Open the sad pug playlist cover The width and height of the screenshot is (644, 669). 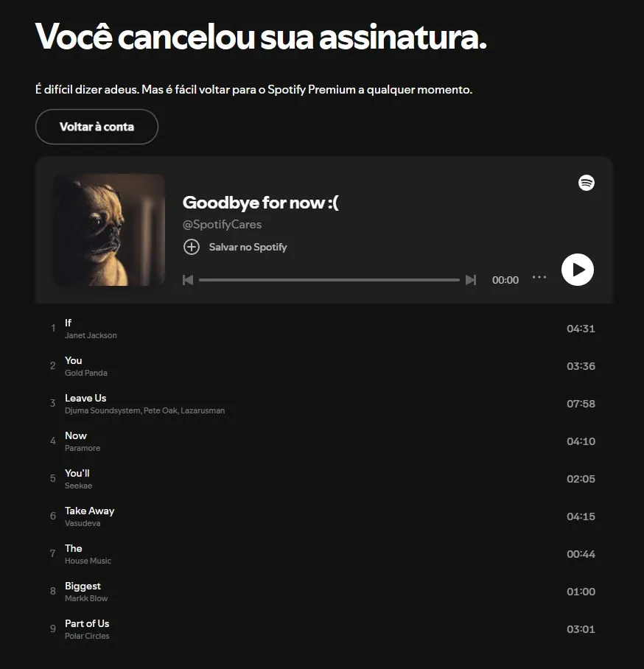tap(109, 230)
